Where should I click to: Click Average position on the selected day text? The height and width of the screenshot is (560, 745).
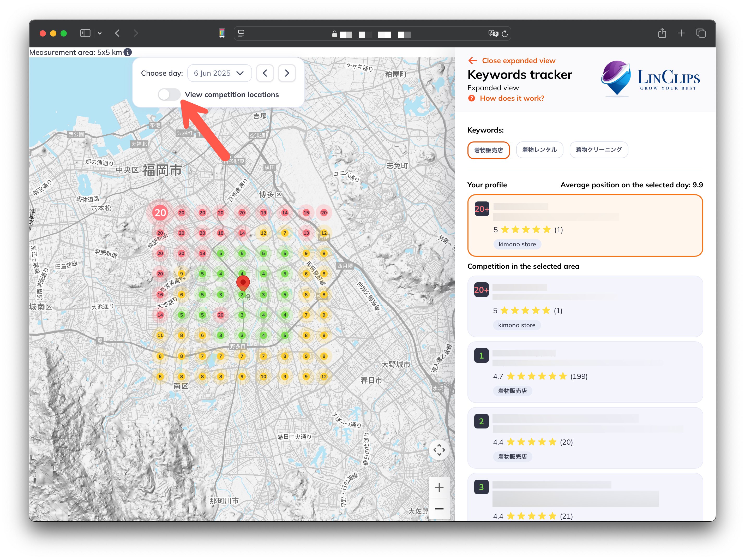coord(632,185)
